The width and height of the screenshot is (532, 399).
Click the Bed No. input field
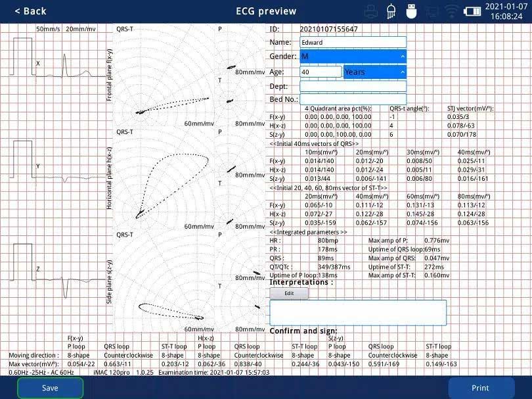coord(353,99)
